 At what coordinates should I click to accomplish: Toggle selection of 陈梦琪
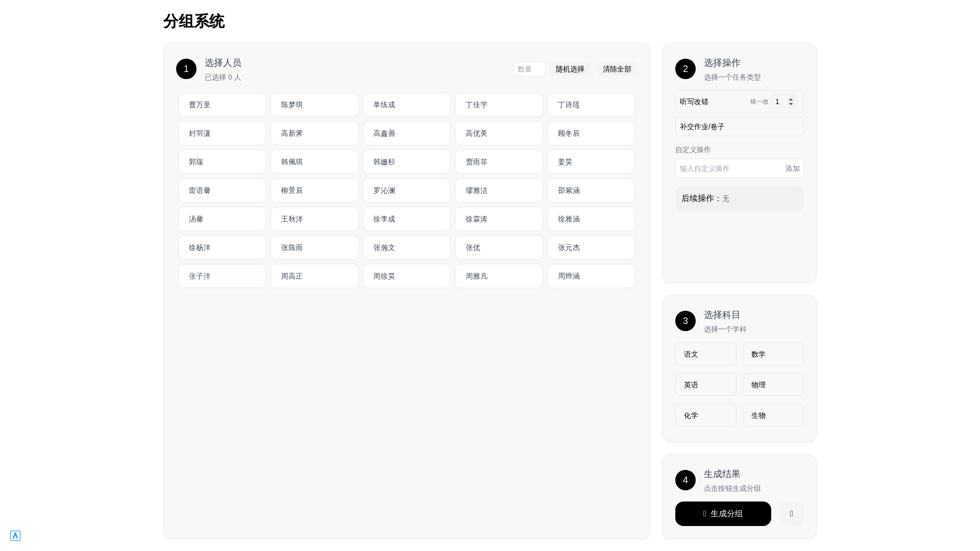click(314, 105)
